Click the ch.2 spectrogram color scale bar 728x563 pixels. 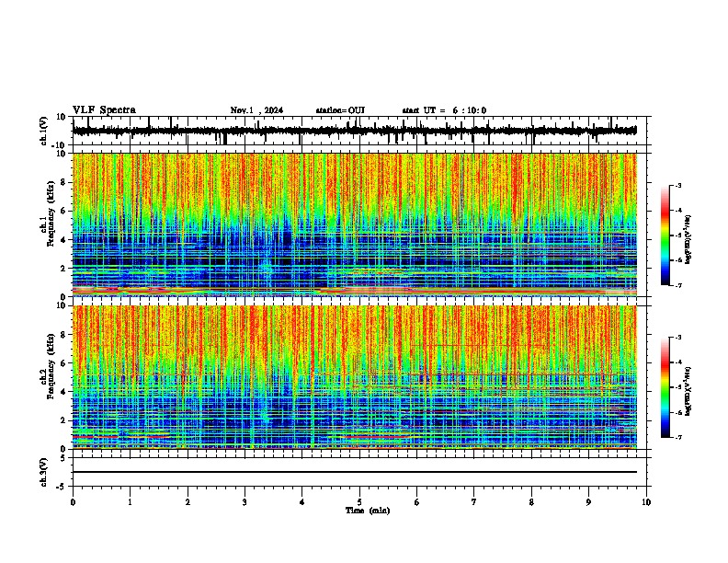(x=665, y=387)
